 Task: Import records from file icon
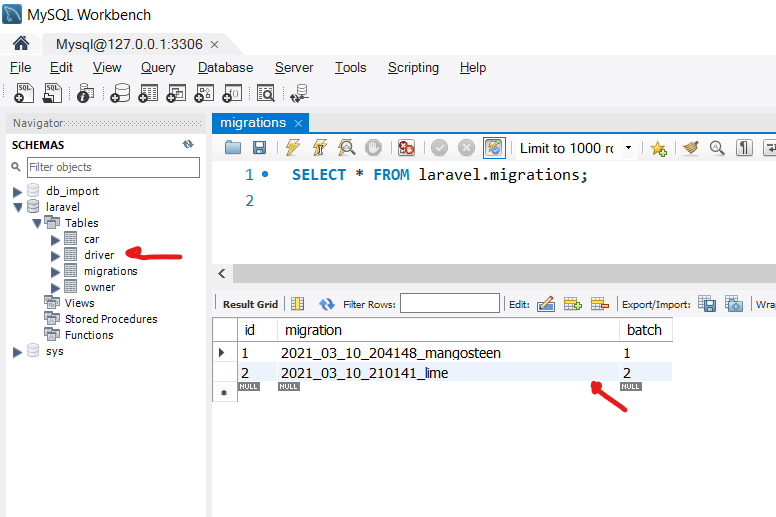click(734, 304)
